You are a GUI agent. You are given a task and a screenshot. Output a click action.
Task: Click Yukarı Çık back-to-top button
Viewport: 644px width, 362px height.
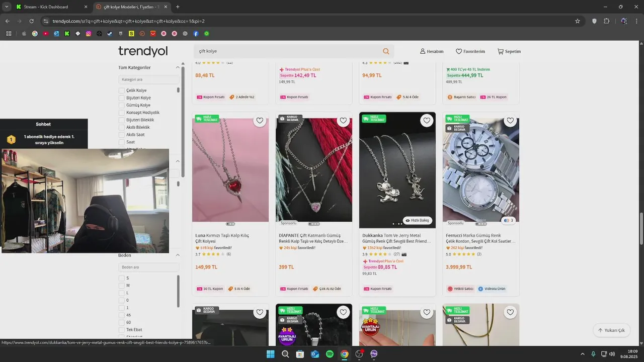tap(611, 330)
